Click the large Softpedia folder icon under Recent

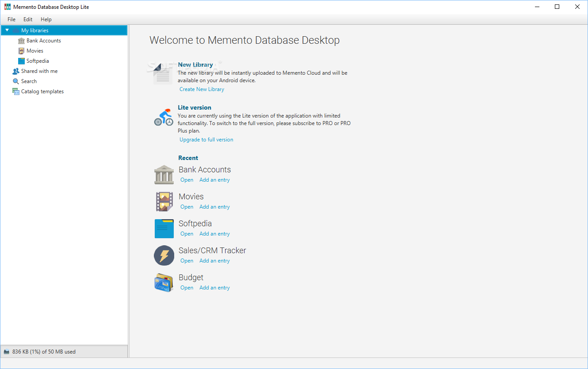pyautogui.click(x=164, y=228)
